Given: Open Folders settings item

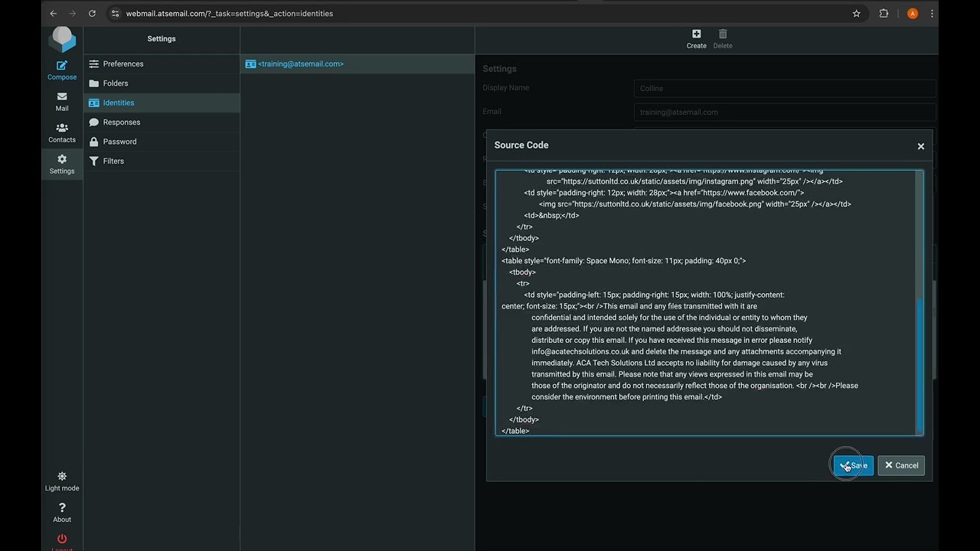Looking at the screenshot, I should (x=162, y=83).
